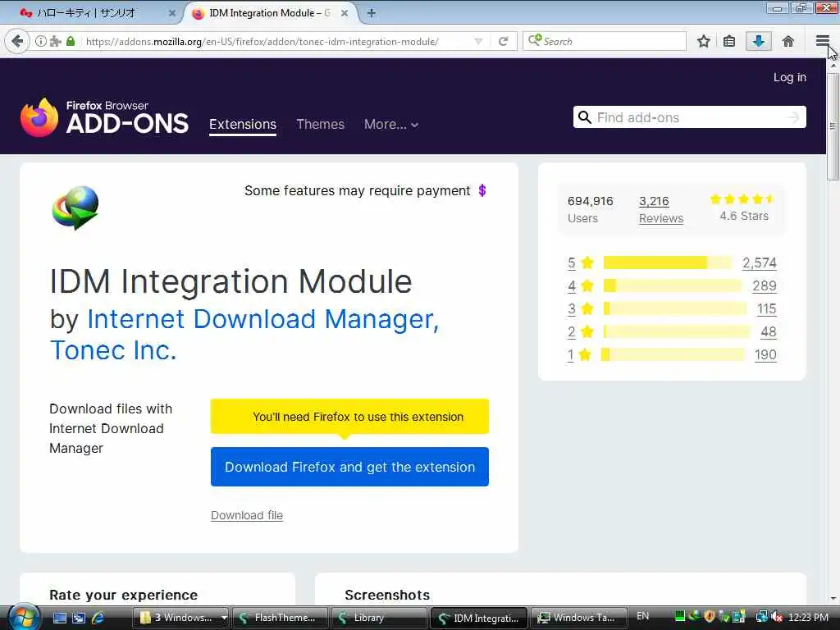Open the Themes section
This screenshot has width=840, height=630.
coord(321,125)
